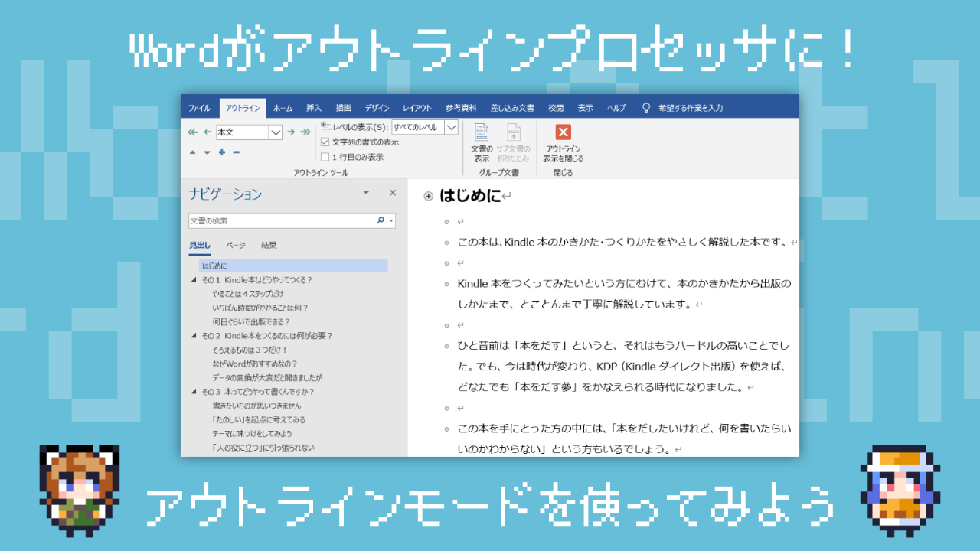Open すべてのレベル show-level dropdown
Viewport: 980px width, 551px height.
click(451, 127)
